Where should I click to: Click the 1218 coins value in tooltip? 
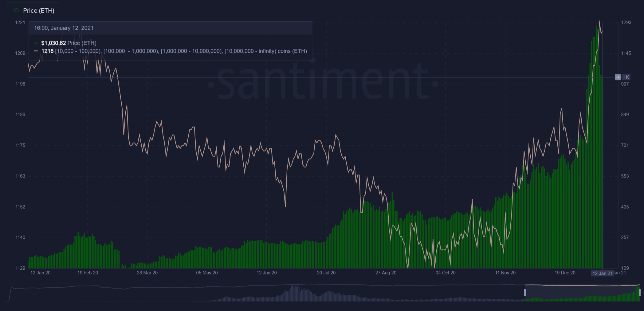click(47, 51)
